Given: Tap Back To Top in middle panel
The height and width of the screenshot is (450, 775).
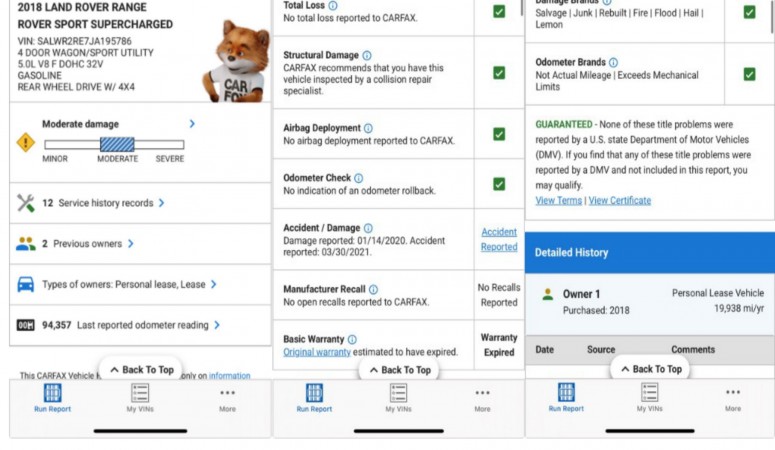Looking at the screenshot, I should (x=400, y=370).
